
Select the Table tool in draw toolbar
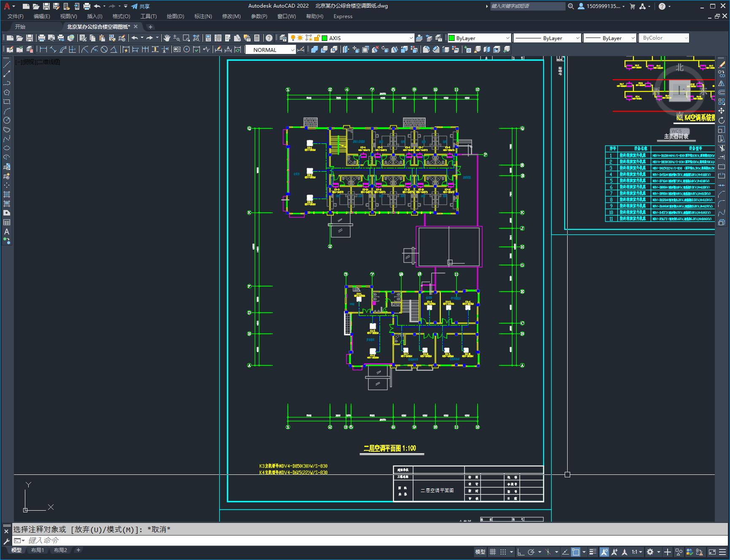pyautogui.click(x=7, y=222)
